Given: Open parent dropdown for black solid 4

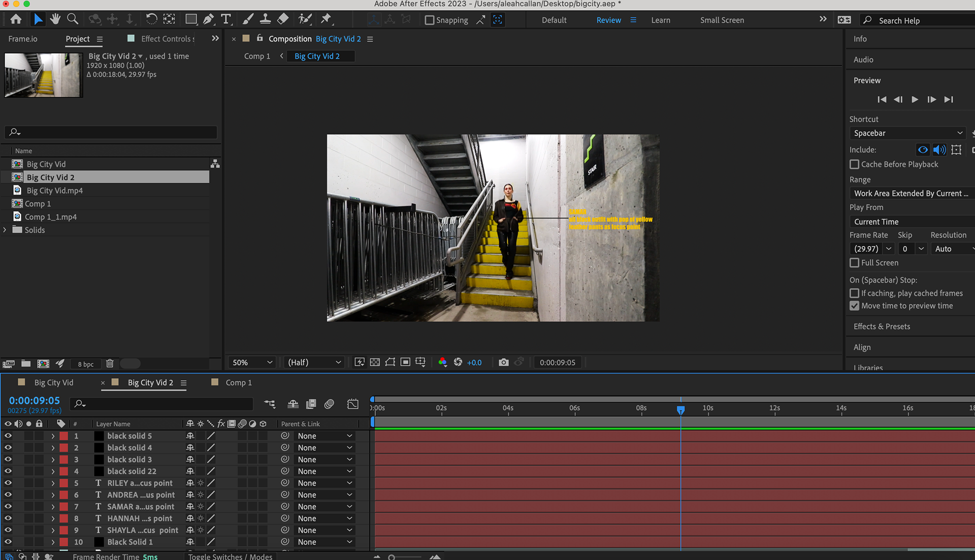Looking at the screenshot, I should pos(324,448).
